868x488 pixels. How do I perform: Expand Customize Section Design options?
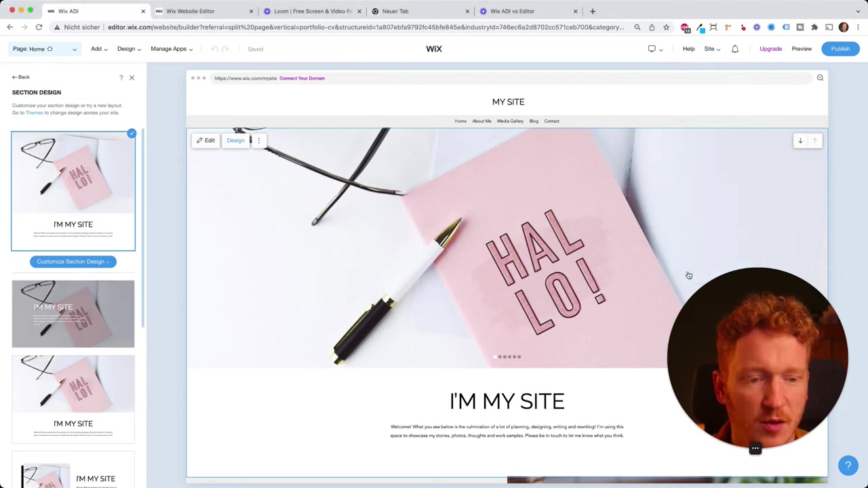(73, 262)
